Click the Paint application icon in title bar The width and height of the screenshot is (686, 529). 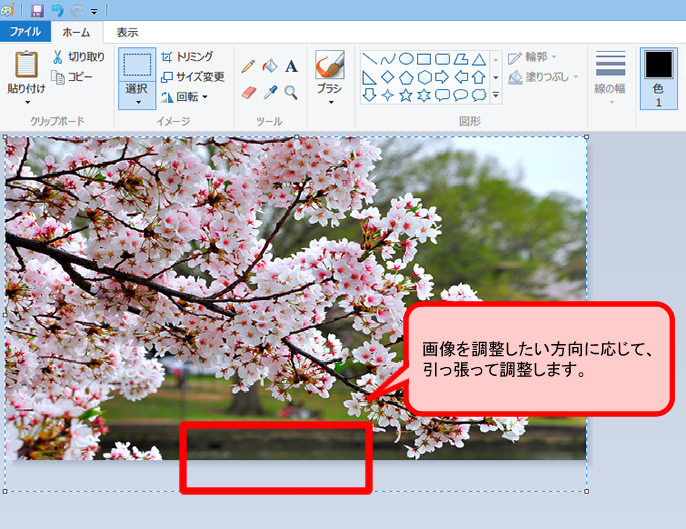pyautogui.click(x=8, y=10)
